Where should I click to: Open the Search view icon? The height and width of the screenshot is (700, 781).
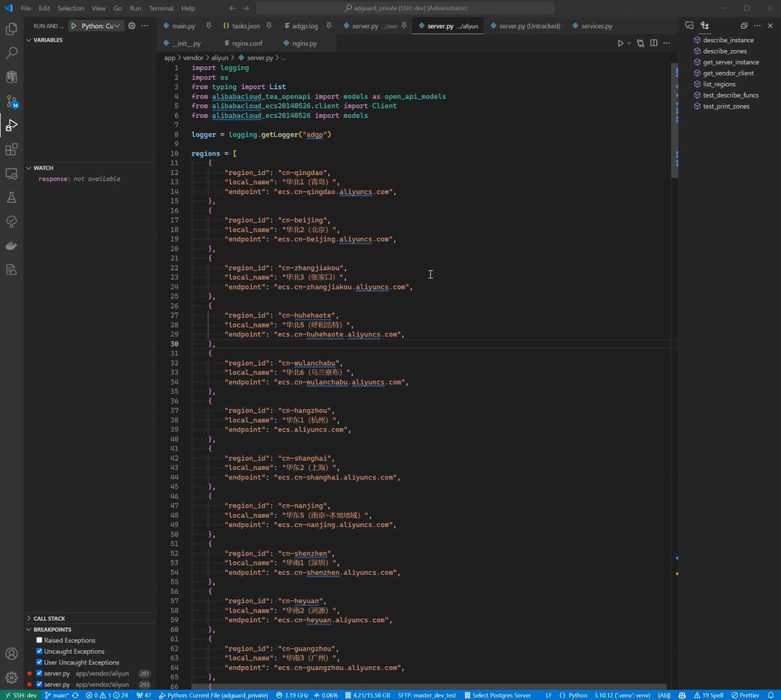[12, 53]
